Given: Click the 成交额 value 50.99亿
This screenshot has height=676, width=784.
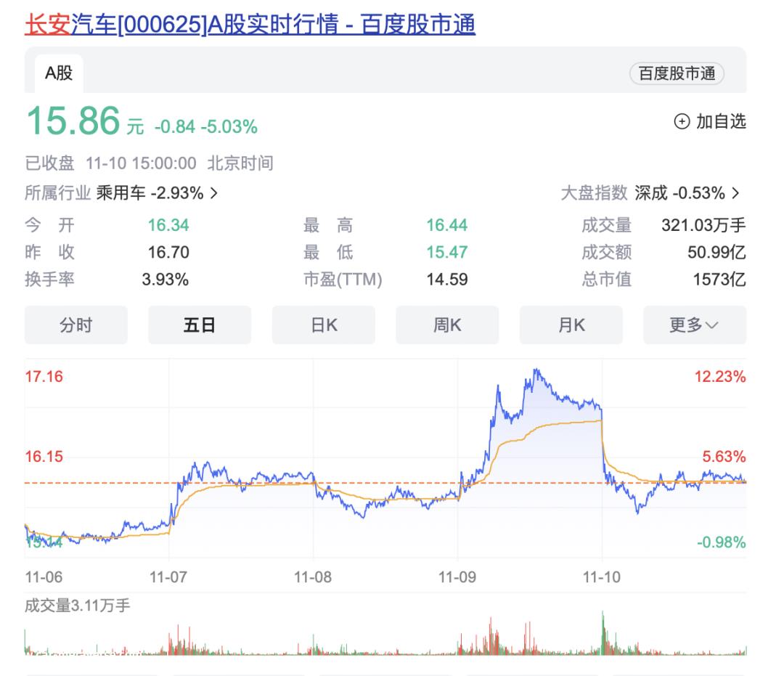Looking at the screenshot, I should 716,252.
